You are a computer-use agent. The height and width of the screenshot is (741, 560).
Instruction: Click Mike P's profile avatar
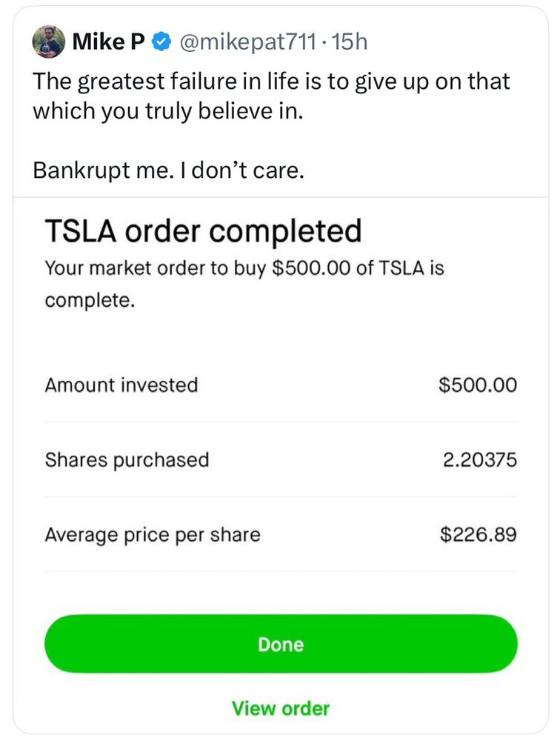click(x=47, y=42)
